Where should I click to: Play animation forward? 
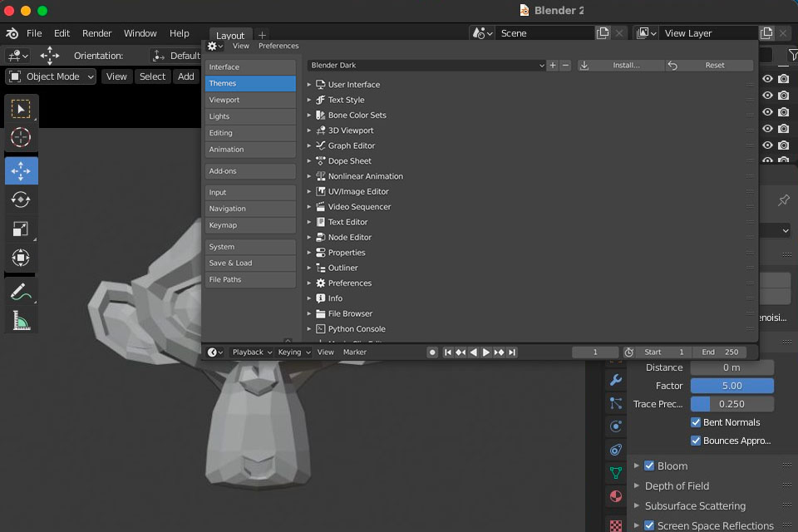click(486, 352)
